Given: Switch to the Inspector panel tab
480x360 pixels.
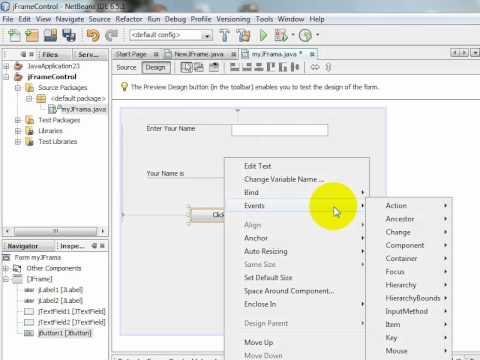Looking at the screenshot, I should (72, 246).
